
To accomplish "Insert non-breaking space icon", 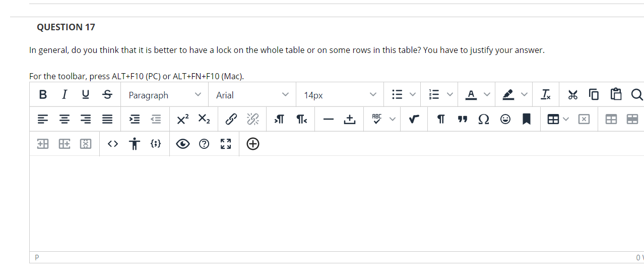I will pos(349,120).
